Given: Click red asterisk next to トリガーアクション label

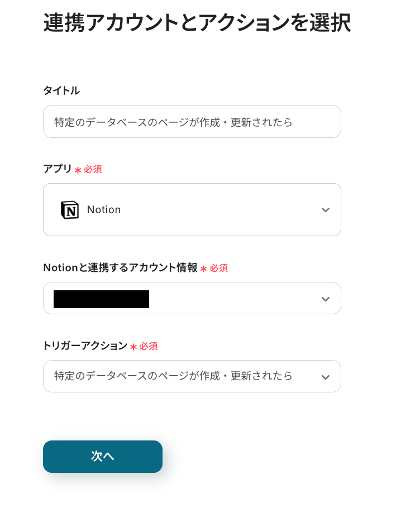Looking at the screenshot, I should pyautogui.click(x=133, y=347).
